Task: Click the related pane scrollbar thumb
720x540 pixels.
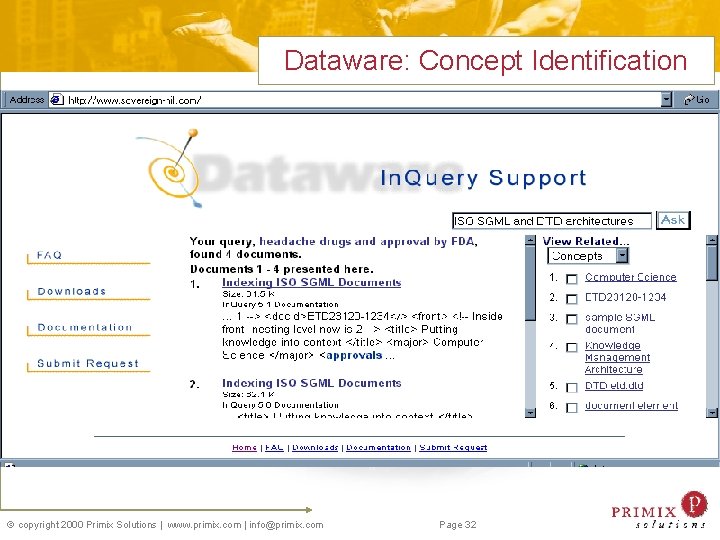Action: (x=712, y=263)
